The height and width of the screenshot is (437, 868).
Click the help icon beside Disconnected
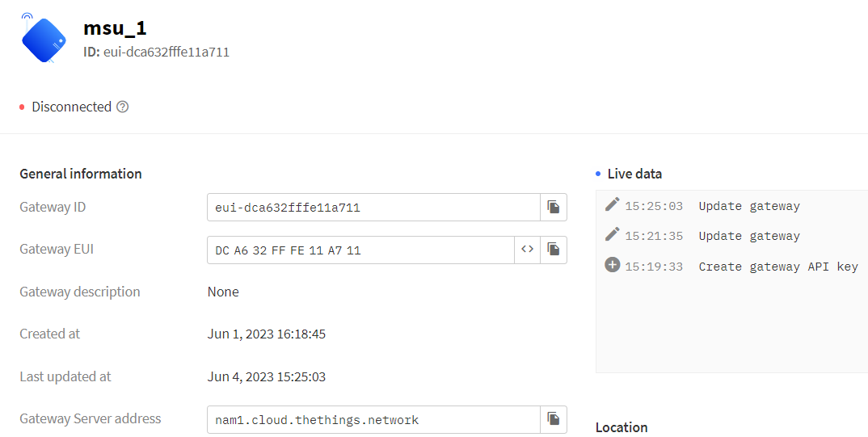(x=123, y=107)
